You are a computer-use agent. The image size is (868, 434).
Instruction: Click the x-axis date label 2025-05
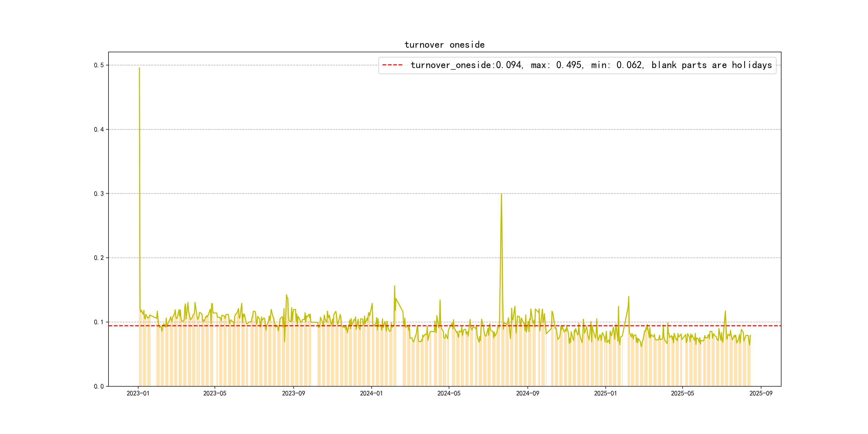click(682, 393)
